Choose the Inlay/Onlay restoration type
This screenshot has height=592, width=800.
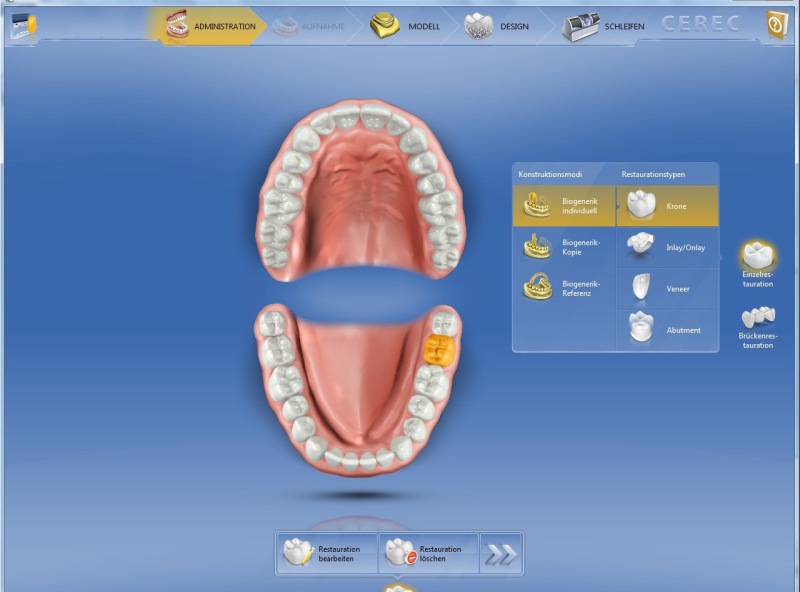[x=667, y=247]
